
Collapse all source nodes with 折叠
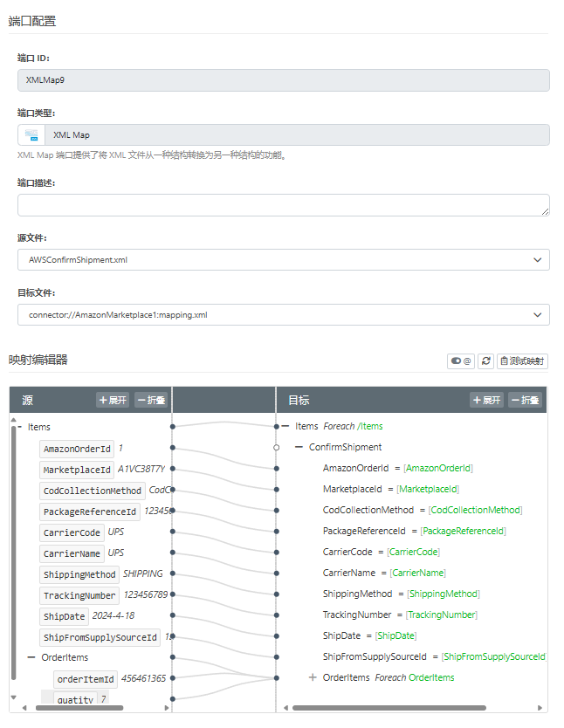[150, 400]
